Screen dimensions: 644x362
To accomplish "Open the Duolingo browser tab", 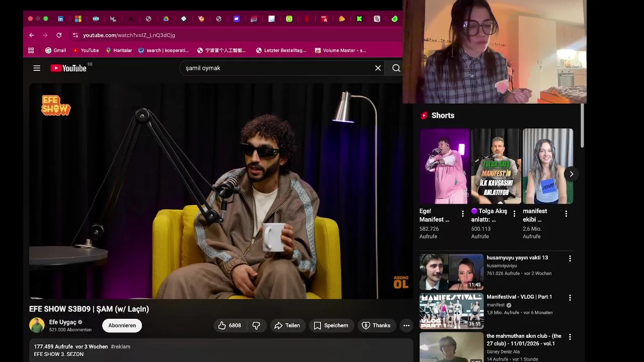I will tap(289, 19).
